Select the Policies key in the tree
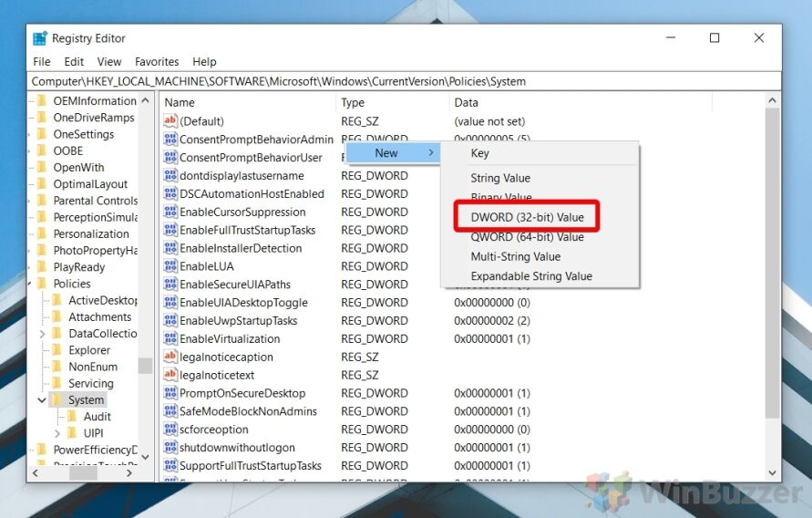 72,284
